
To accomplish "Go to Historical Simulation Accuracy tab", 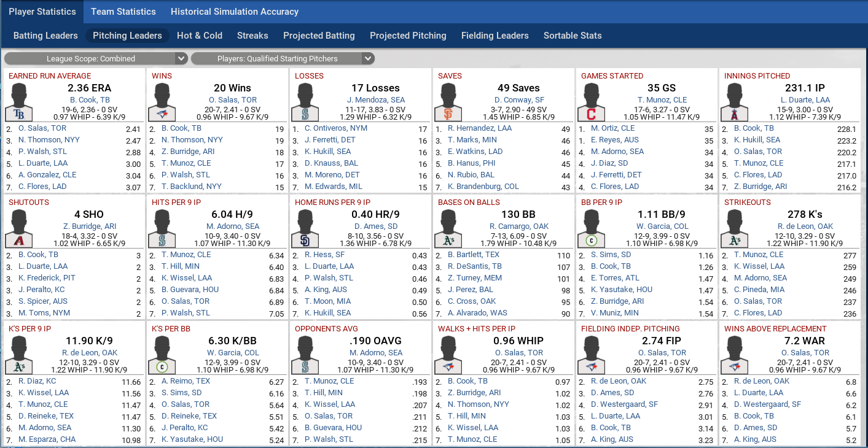I will pos(235,12).
